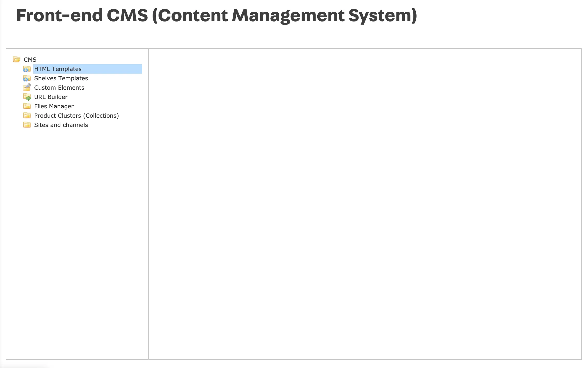Click the open folder icon beside CMS
The image size is (588, 368).
[17, 60]
